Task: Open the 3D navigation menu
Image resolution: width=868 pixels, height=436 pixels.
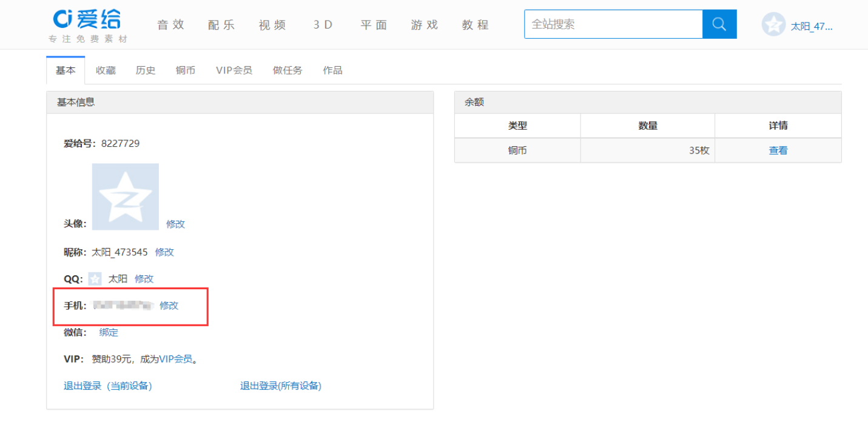Action: (x=323, y=25)
